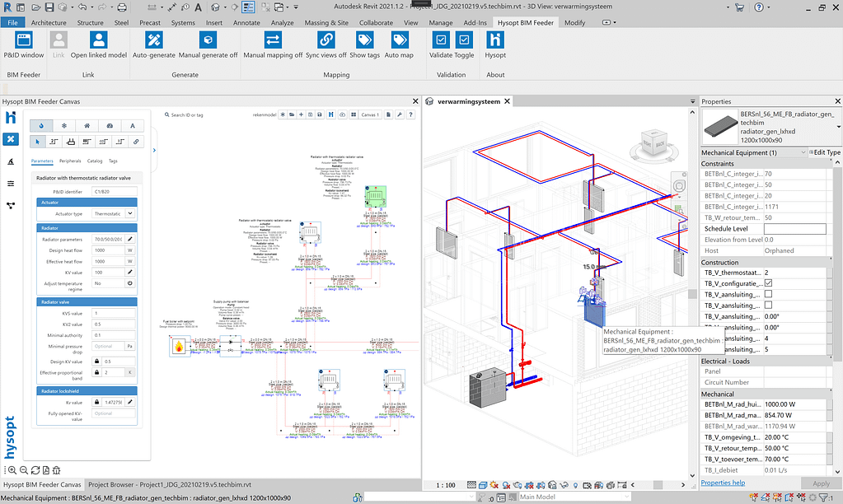
Task: Open the Architecture ribbon tab
Action: coord(49,22)
